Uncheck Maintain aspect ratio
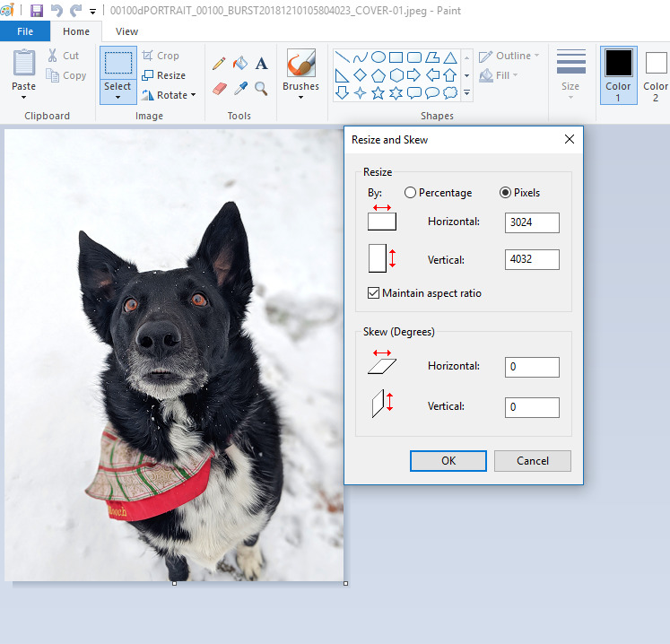670x644 pixels. coord(374,293)
